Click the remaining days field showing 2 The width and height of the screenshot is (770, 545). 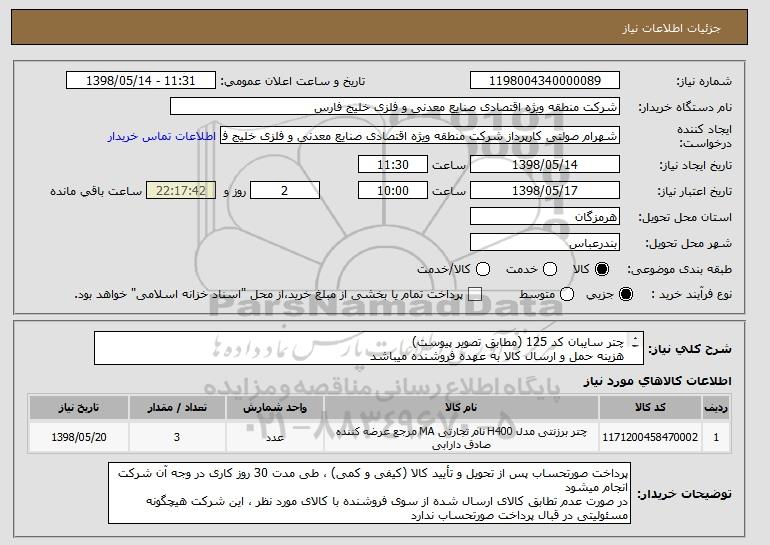coord(285,191)
